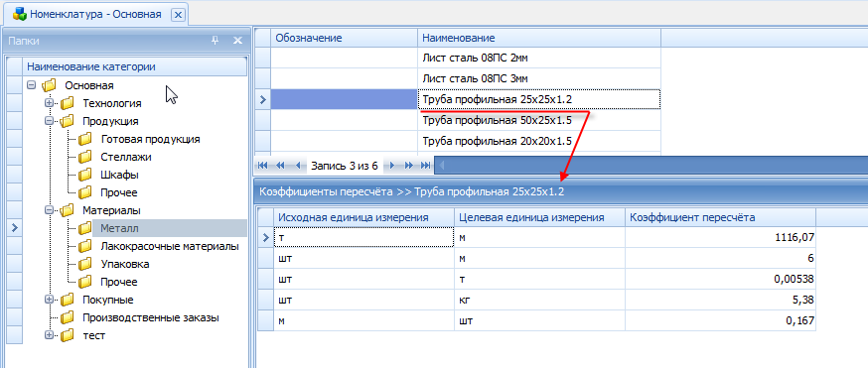Go to next page in navigator

(408, 166)
